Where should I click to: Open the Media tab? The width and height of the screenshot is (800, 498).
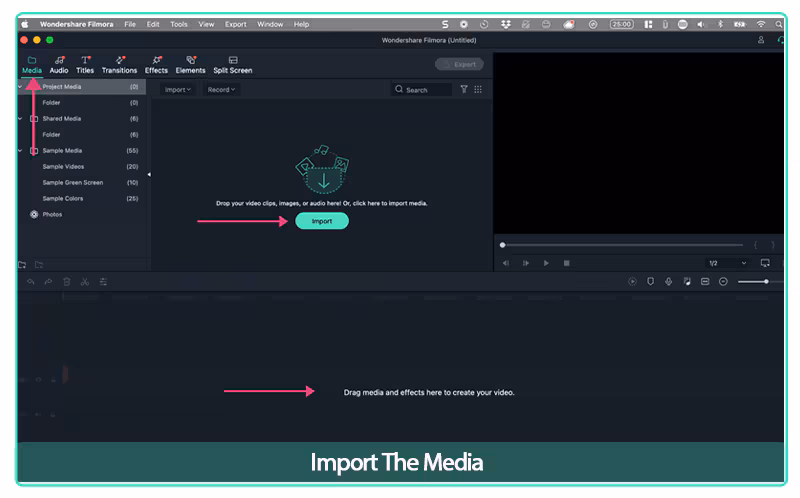(32, 65)
